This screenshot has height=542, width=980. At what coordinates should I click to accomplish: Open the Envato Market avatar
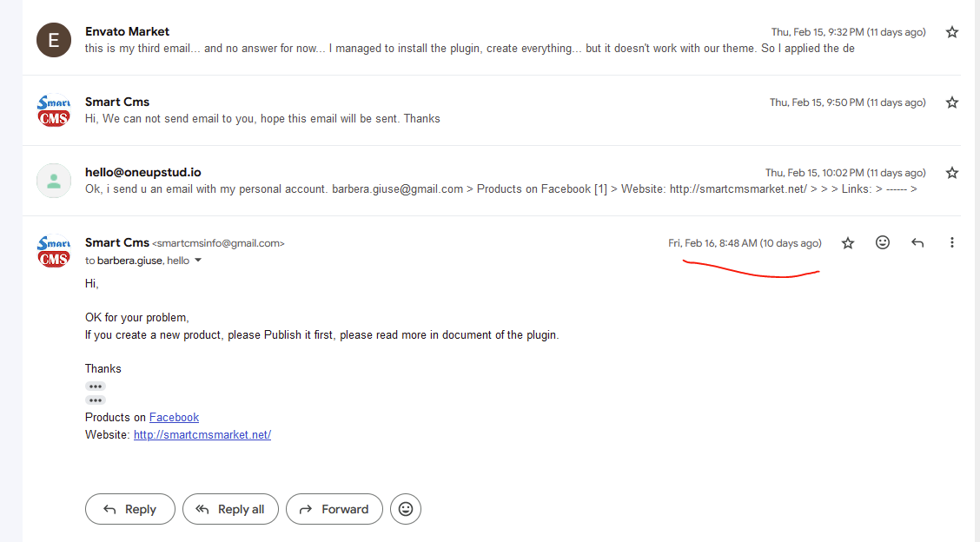pos(54,40)
